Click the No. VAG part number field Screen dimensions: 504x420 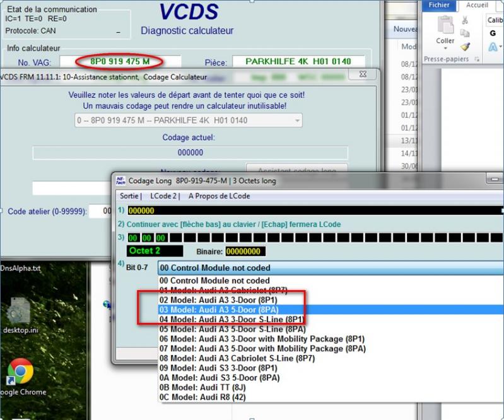120,61
